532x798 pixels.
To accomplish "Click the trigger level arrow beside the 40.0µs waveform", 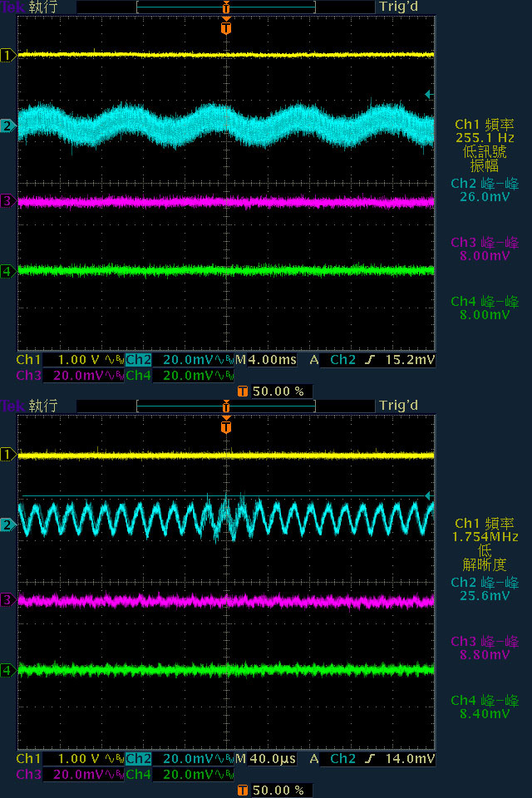I will pyautogui.click(x=429, y=495).
